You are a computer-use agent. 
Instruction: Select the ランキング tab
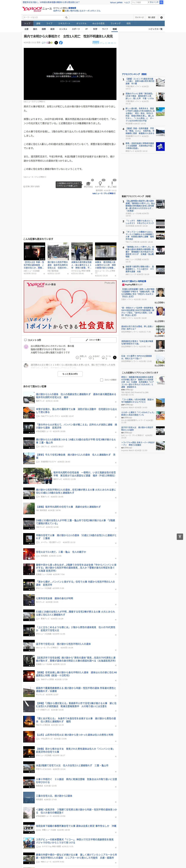pyautogui.click(x=115, y=24)
